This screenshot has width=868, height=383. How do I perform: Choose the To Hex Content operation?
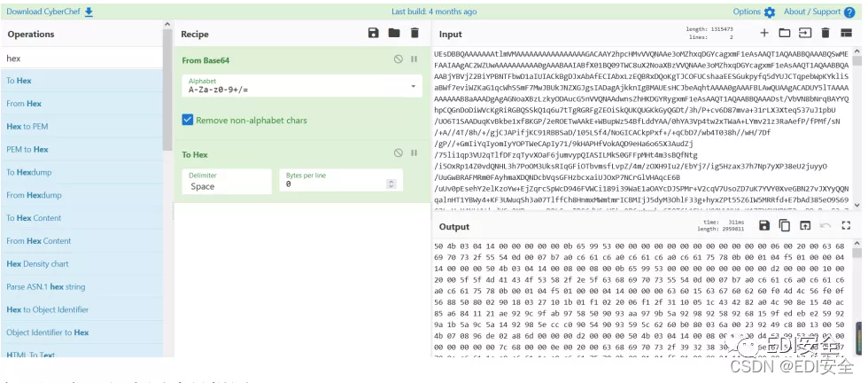pyautogui.click(x=81, y=218)
